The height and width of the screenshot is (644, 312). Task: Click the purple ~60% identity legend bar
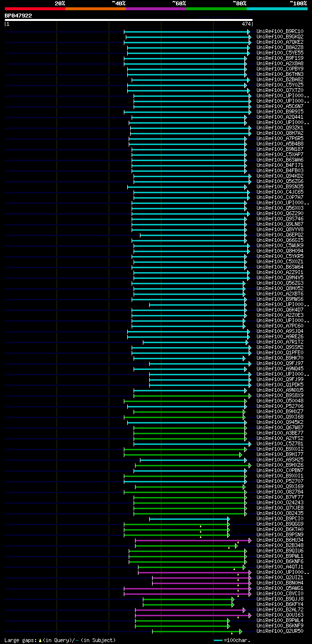point(156,9)
